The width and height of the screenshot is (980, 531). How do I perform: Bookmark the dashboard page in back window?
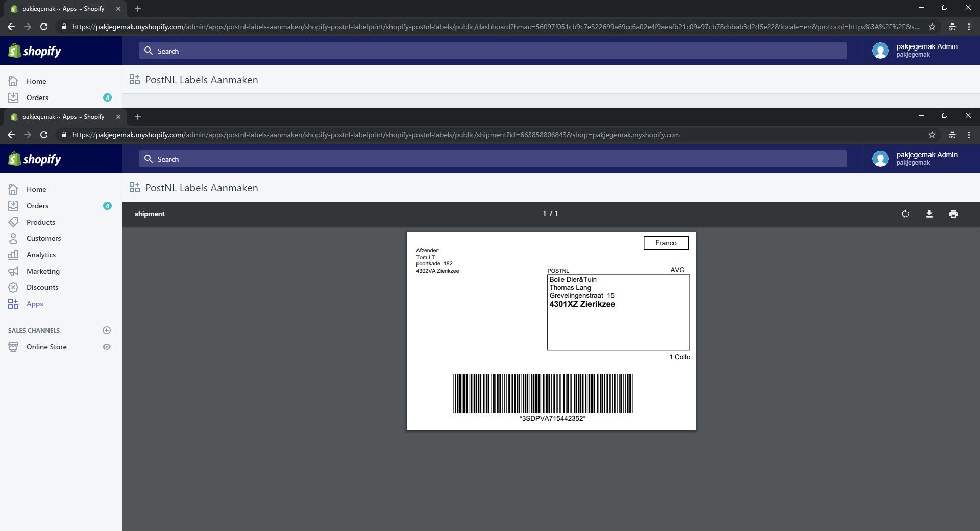[932, 27]
